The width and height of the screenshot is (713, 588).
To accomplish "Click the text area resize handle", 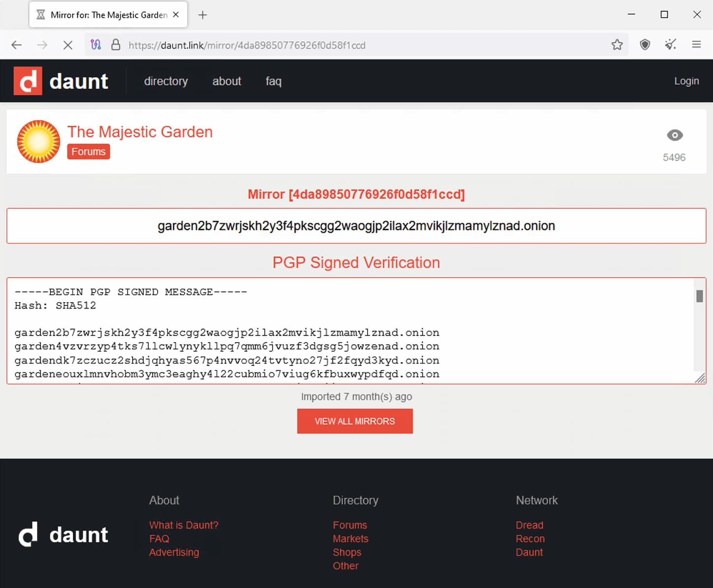I will tap(700, 378).
